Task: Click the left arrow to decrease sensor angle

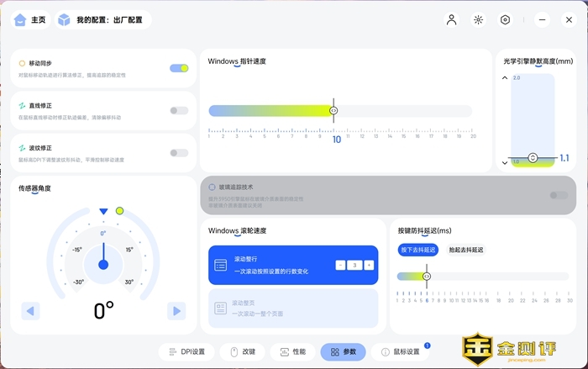Action: [31, 311]
